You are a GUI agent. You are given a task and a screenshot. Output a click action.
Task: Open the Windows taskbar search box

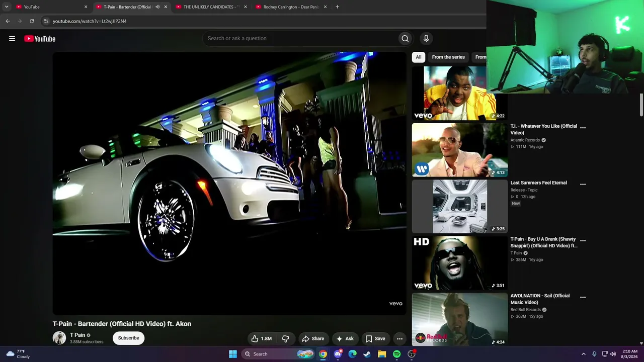pyautogui.click(x=277, y=354)
